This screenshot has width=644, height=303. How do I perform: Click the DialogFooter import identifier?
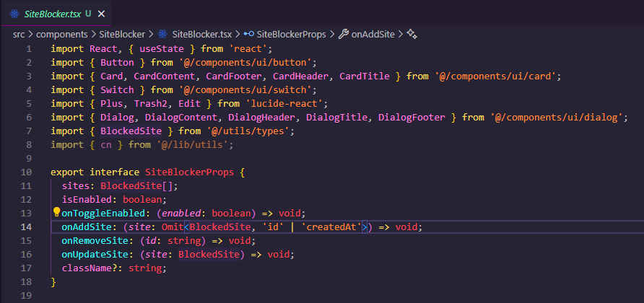click(412, 118)
